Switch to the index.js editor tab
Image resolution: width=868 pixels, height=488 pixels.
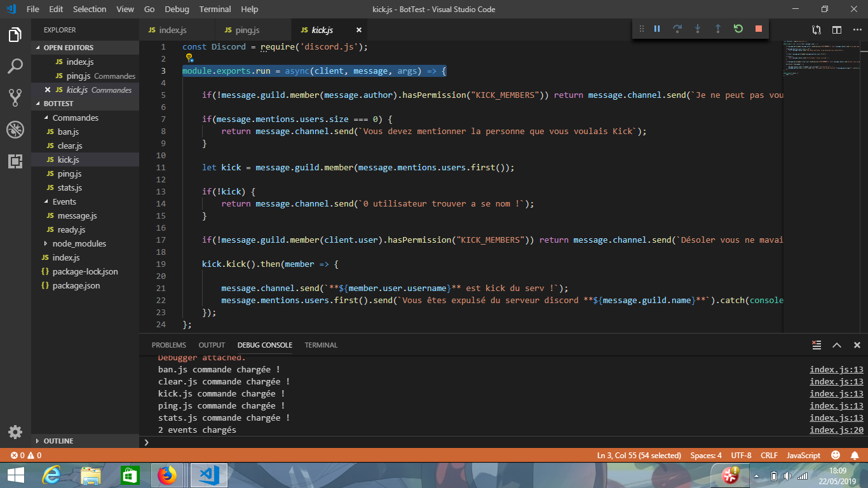click(x=177, y=30)
